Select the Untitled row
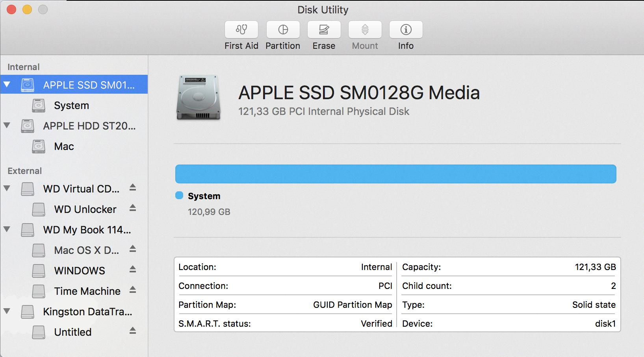 click(74, 332)
